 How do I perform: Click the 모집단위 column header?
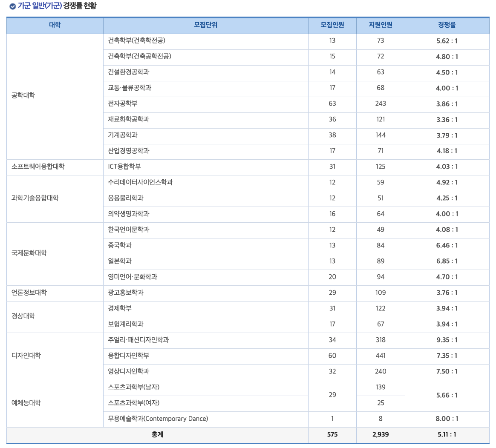point(205,26)
